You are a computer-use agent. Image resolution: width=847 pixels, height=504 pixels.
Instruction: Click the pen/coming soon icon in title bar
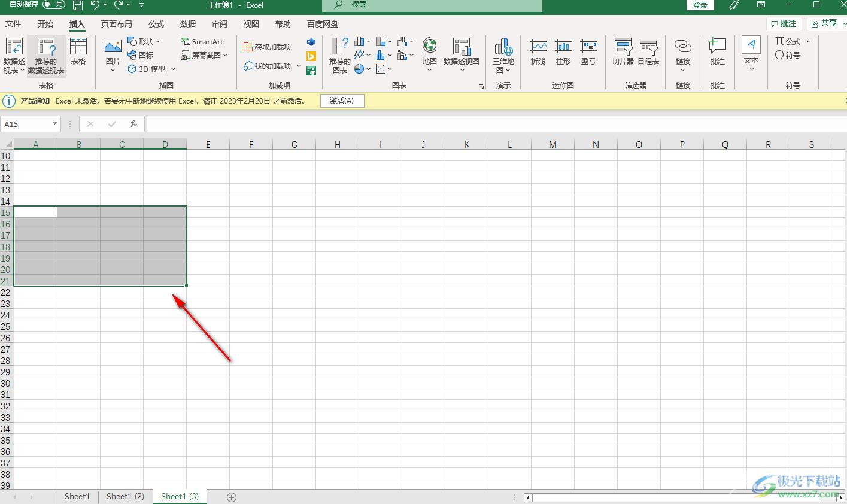pos(734,5)
